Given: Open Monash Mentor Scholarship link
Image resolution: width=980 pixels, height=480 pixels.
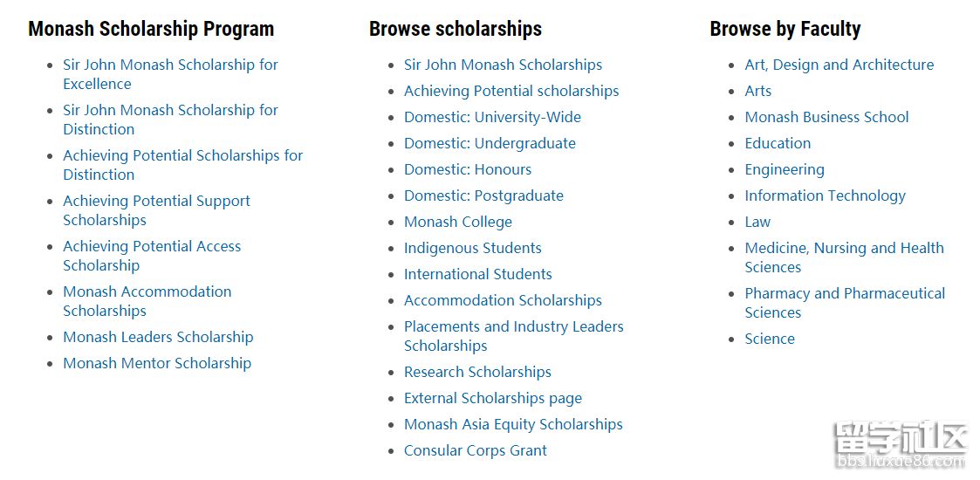Looking at the screenshot, I should coord(157,363).
